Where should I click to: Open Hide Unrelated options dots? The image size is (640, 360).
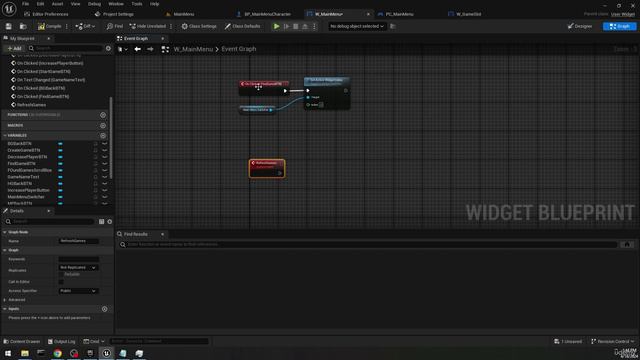171,26
